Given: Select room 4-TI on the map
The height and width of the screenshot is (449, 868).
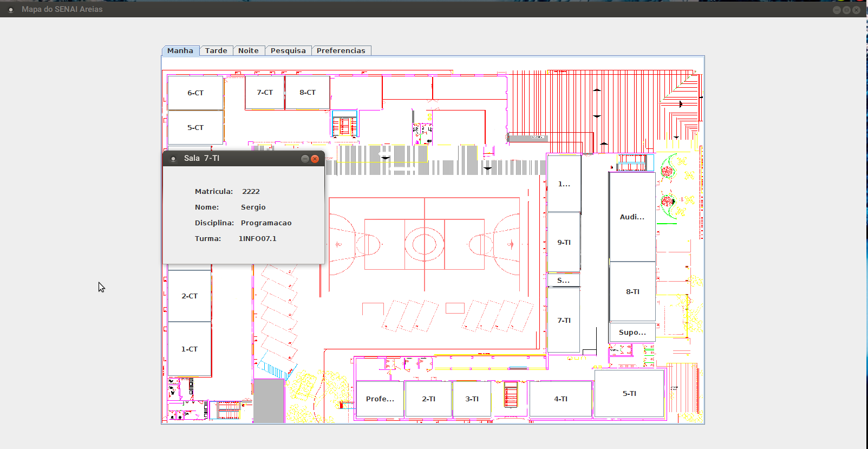Looking at the screenshot, I should (x=560, y=399).
